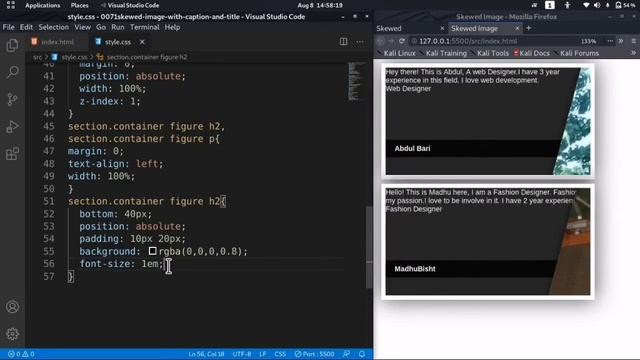Open the Selection menu
The image size is (640, 360).
click(53, 27)
